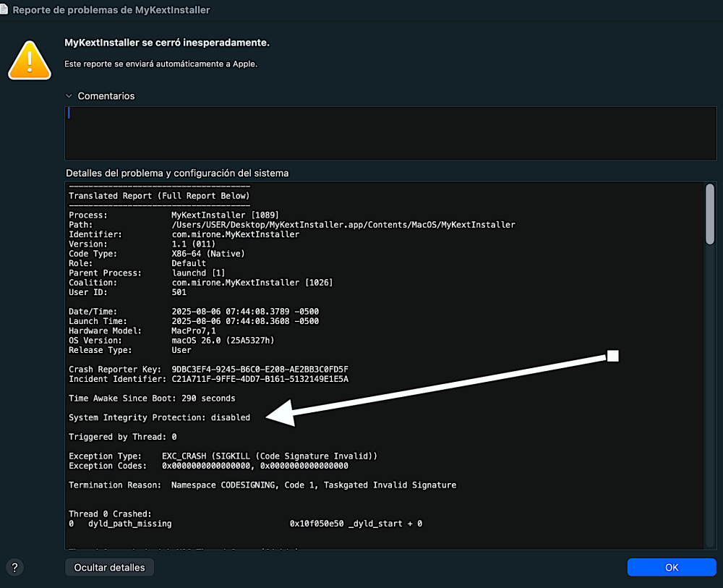
Task: Open help with the question mark button
Action: (14, 567)
